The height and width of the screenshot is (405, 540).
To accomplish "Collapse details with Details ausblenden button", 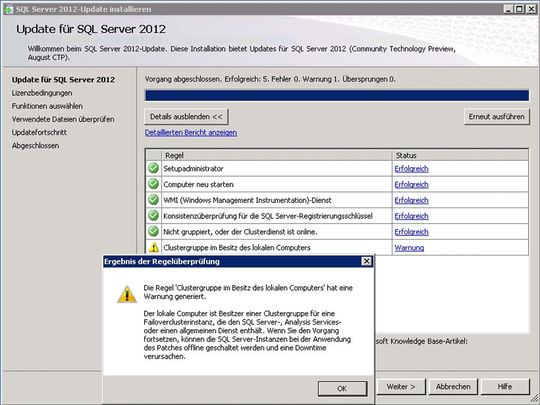I will coord(186,117).
